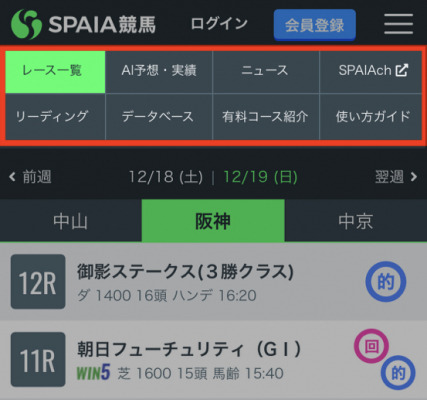Screen dimensions: 427x400
Task: Click the blue 的 badge on 12R
Action: coord(386,282)
